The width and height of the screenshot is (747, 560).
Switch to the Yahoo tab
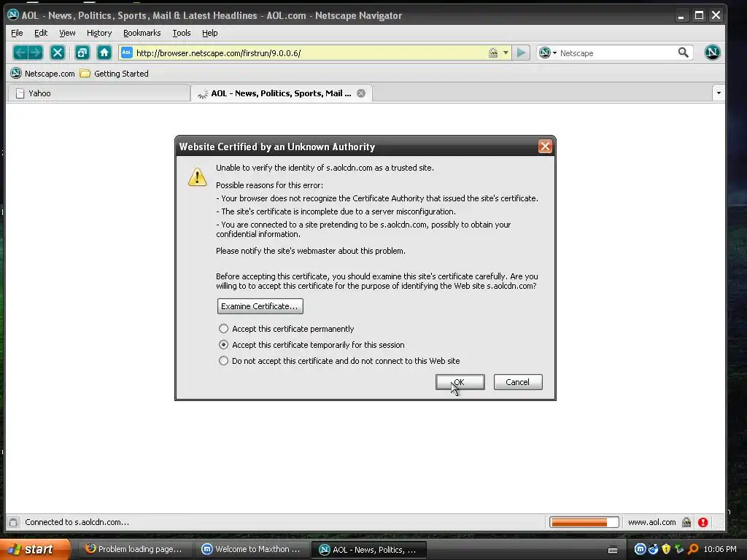click(x=98, y=93)
